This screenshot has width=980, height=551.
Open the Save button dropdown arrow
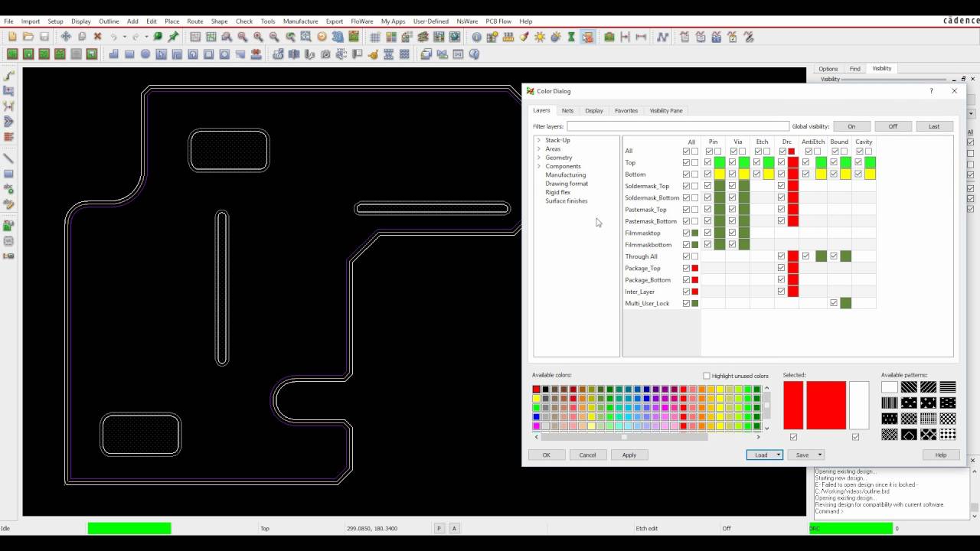click(x=819, y=455)
